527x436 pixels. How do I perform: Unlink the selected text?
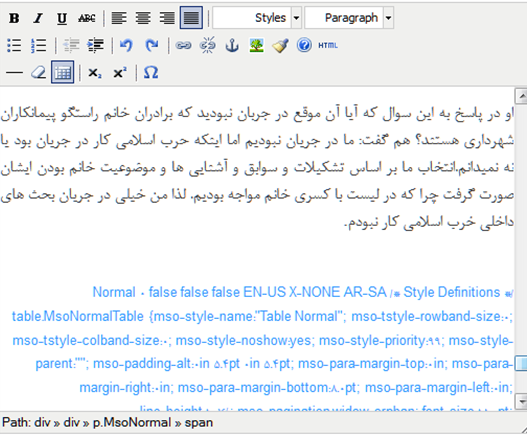tap(208, 45)
